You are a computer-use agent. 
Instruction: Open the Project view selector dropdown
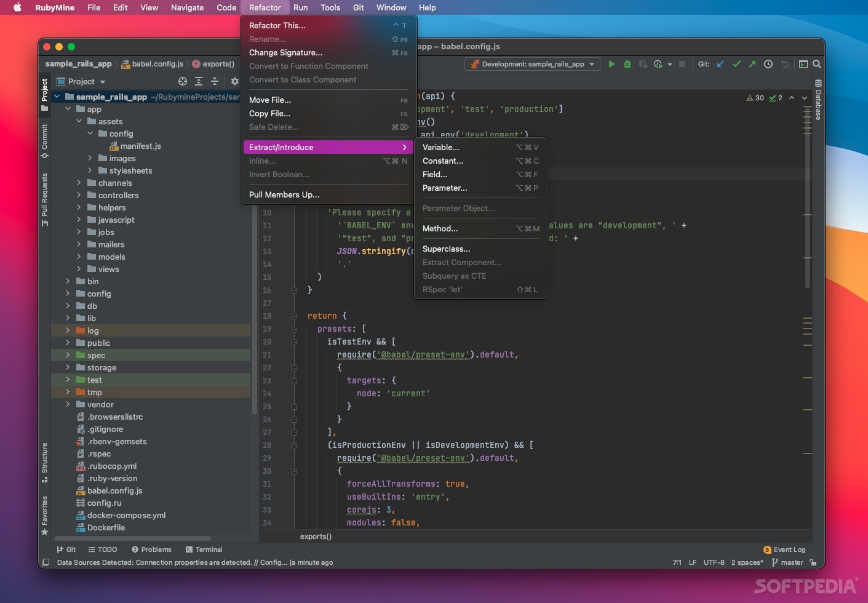81,81
